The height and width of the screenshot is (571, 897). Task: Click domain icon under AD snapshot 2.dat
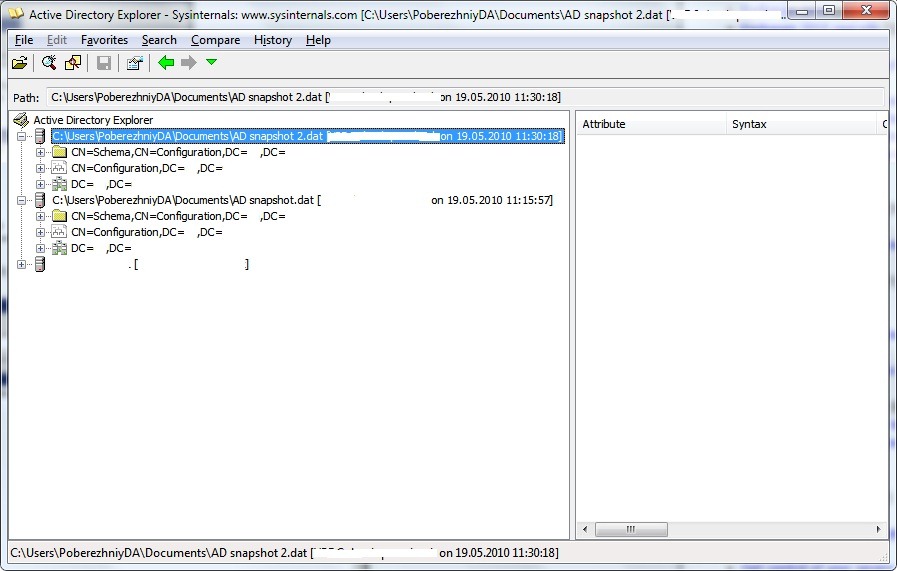point(59,184)
